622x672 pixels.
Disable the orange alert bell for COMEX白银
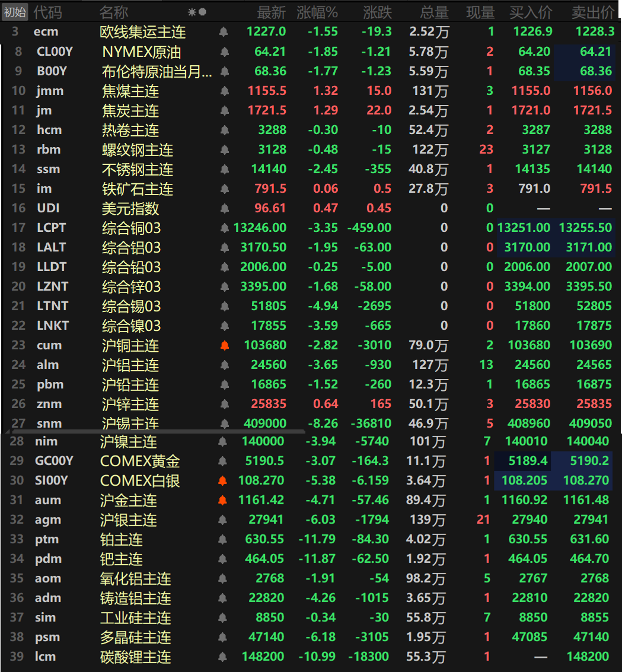click(222, 480)
